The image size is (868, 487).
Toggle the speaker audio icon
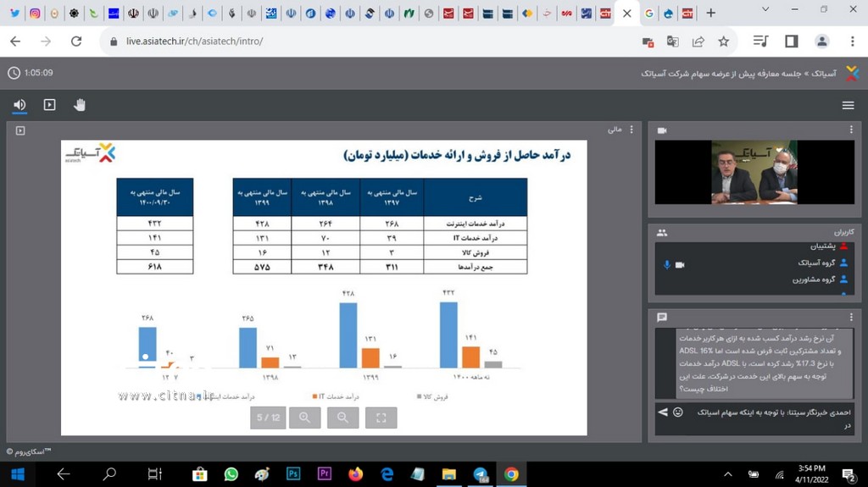click(19, 105)
